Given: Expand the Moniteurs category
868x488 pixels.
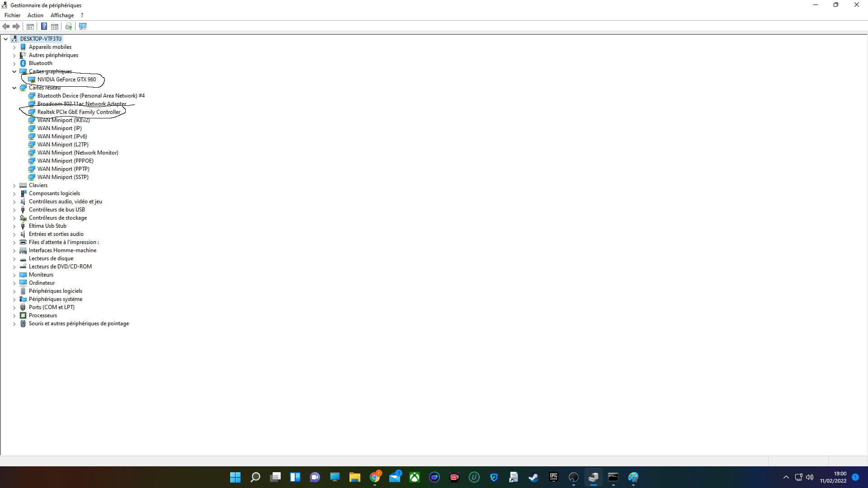Looking at the screenshot, I should pos(14,275).
